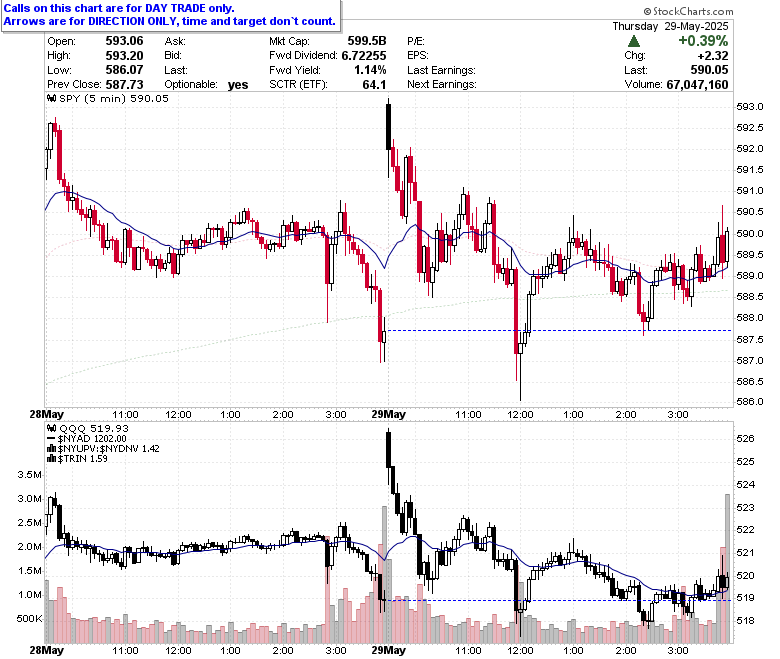Click the 12:00 label under 29May SPY chart
Viewport: 780px width, 659px height.
520,414
